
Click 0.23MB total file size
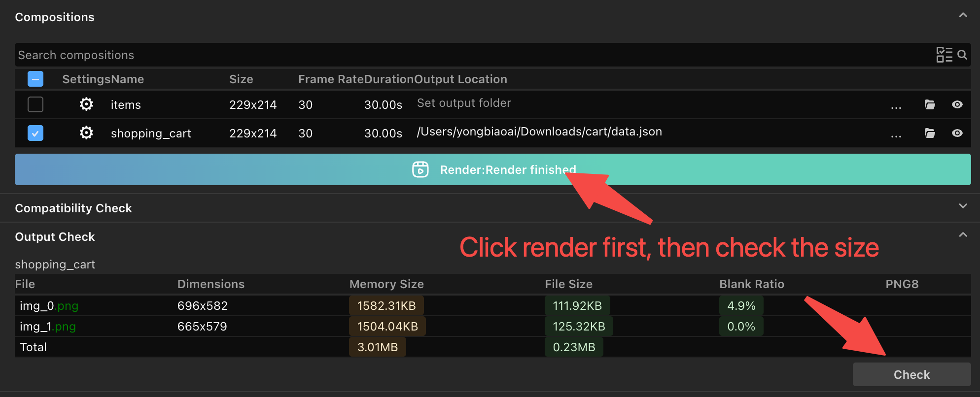[574, 347]
